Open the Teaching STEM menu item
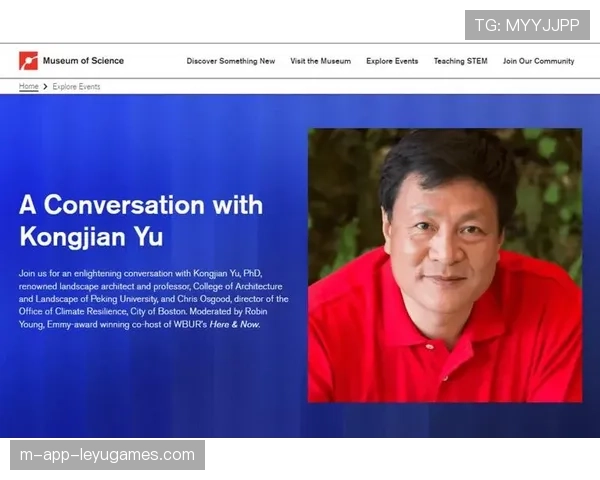This screenshot has height=480, width=600. pyautogui.click(x=460, y=61)
